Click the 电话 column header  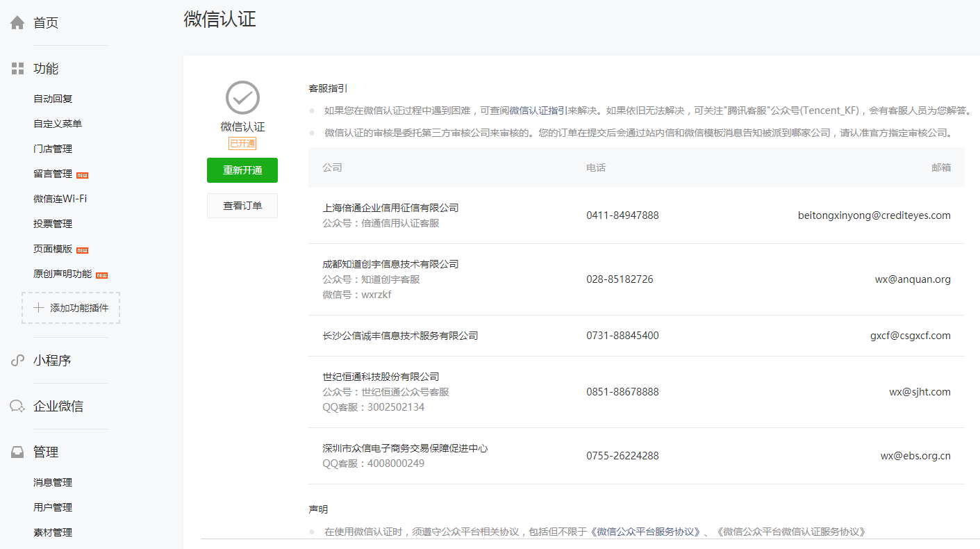pyautogui.click(x=596, y=167)
